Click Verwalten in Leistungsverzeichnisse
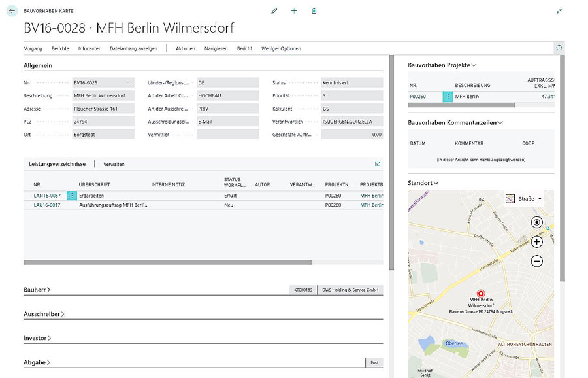Viewport: 588px width, 378px height. pos(114,164)
